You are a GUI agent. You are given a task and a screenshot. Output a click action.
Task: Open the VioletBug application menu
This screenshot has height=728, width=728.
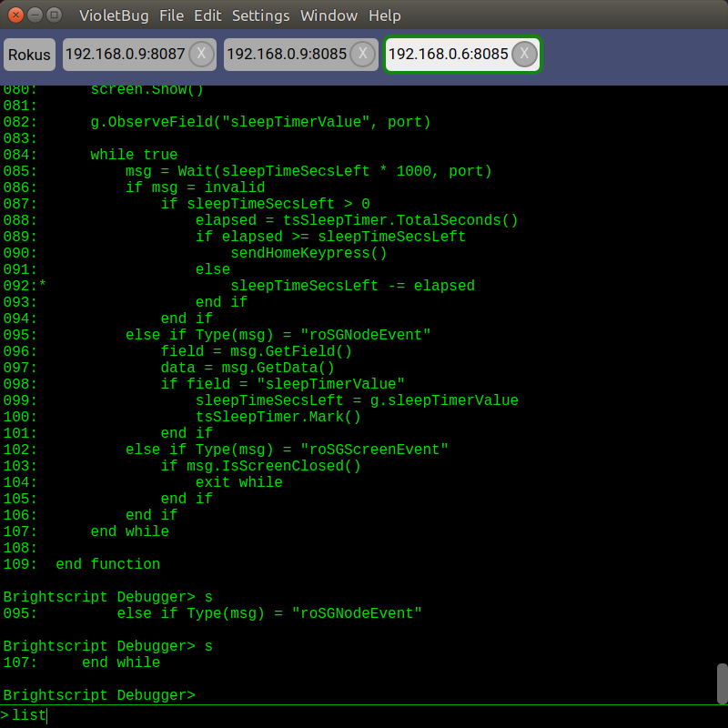[114, 15]
